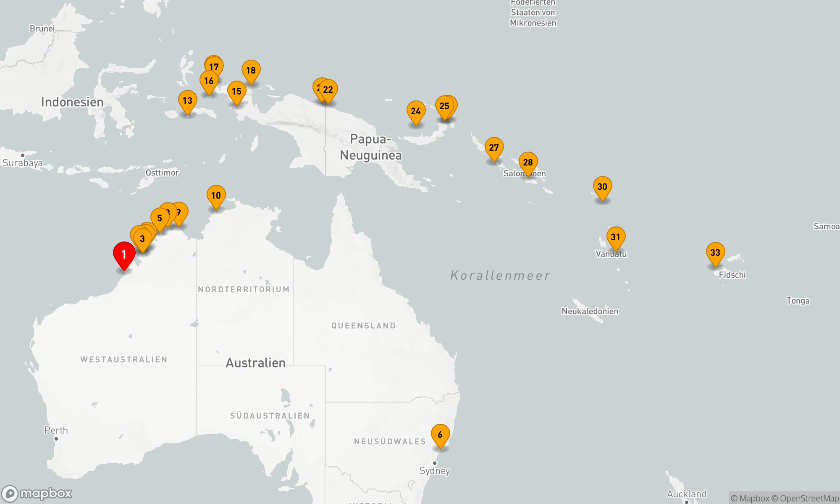Screen dimensions: 840x504
Task: Select marker 25 near New Ireland
Action: (x=444, y=106)
